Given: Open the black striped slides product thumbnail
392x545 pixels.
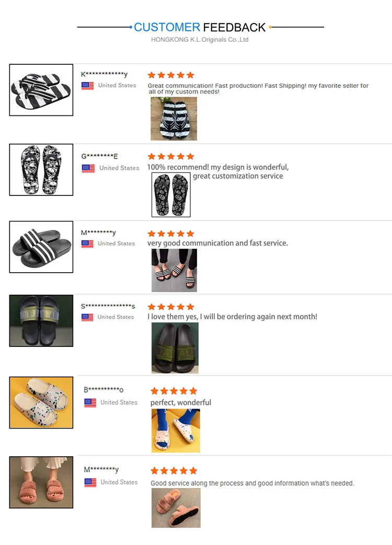Looking at the screenshot, I should point(41,247).
